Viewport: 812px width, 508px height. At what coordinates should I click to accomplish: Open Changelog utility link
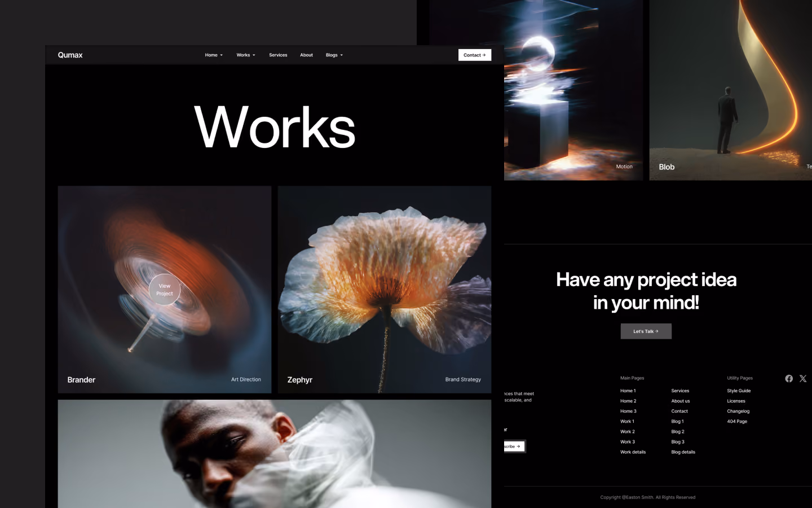[738, 411]
